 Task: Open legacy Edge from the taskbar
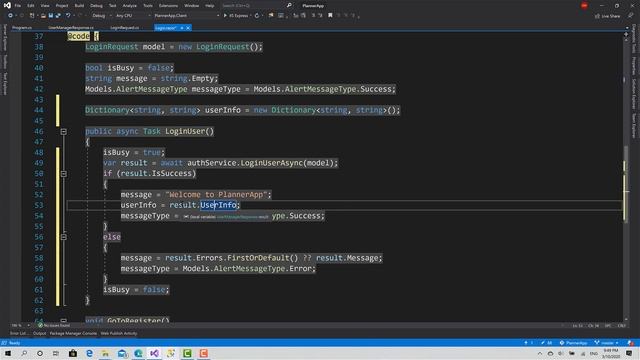point(89,353)
